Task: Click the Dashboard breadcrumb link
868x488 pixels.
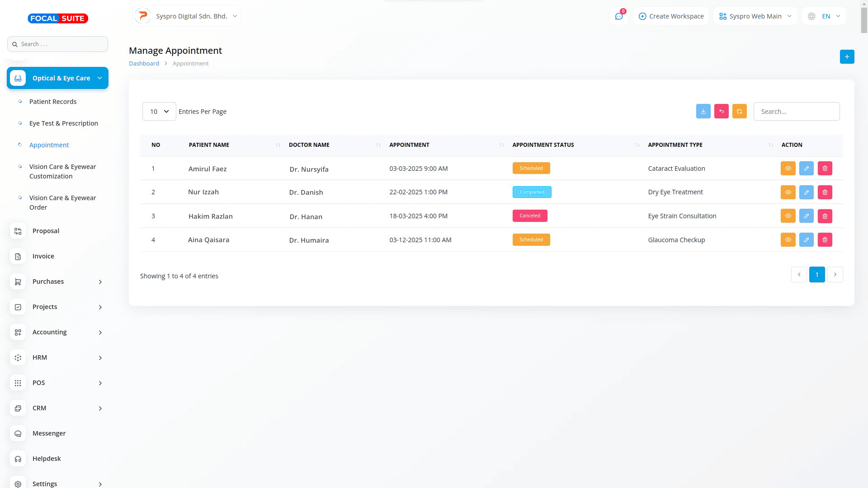Action: click(x=144, y=64)
